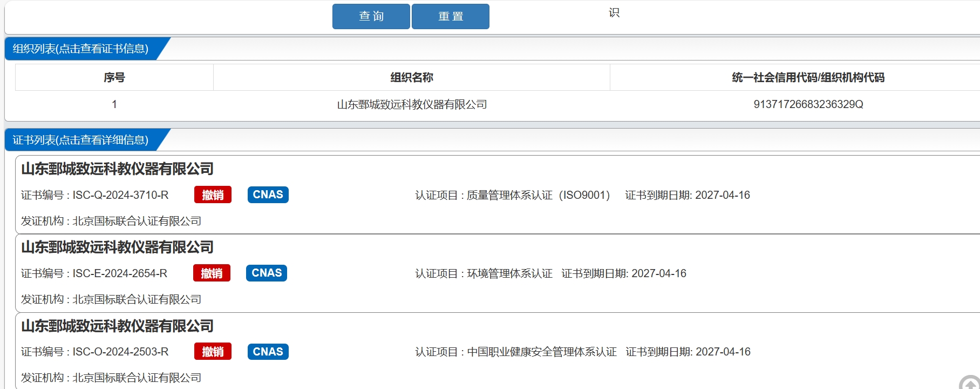Viewport: 980px width, 389px height.
Task: Click CNAS badge on ISC-E-2024-2654-R certificate
Action: (x=267, y=273)
